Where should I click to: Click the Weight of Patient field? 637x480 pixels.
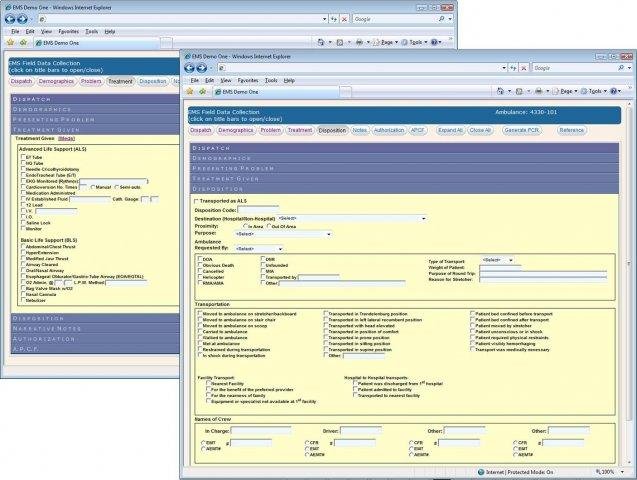[500, 267]
